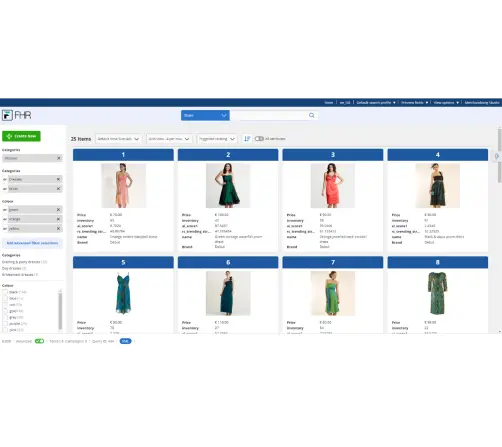Open the Preview fields menu
The height and width of the screenshot is (447, 502).
[414, 103]
